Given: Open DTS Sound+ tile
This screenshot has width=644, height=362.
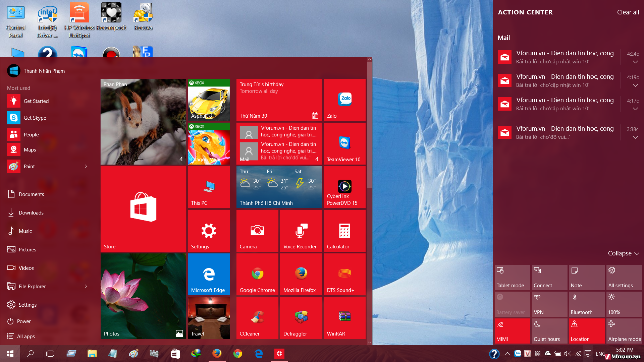Looking at the screenshot, I should pos(344,274).
